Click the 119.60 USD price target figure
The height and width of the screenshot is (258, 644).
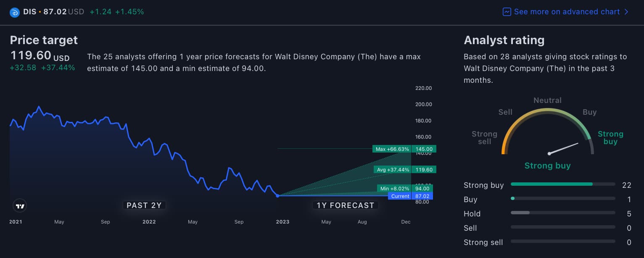(x=31, y=55)
